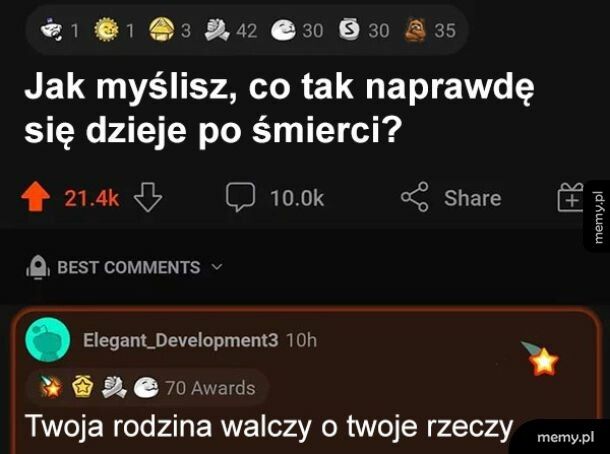
Task: Open the Elegant_Development3 user profile
Action: pos(181,340)
